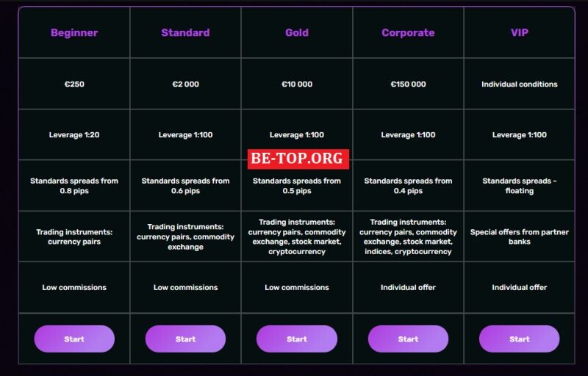
Task: Select the Corporate plan heading
Action: click(x=408, y=32)
